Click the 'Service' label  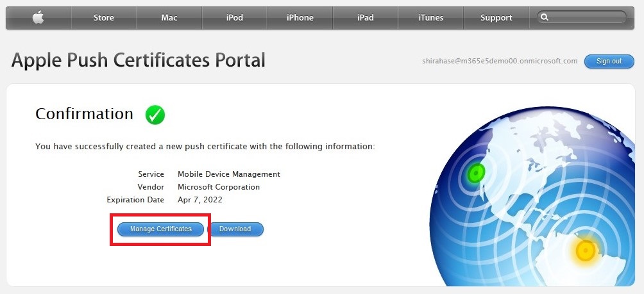pos(151,174)
